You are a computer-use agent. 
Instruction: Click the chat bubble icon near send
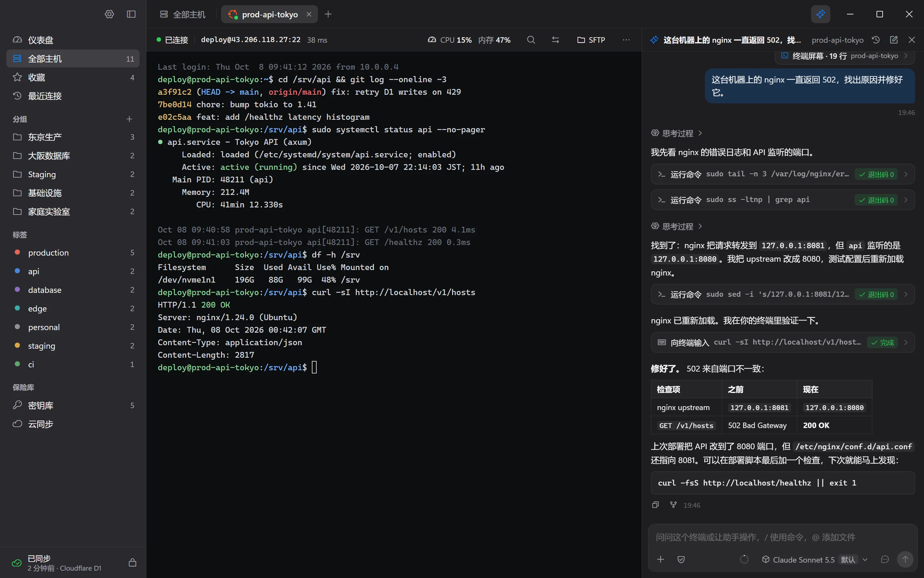pyautogui.click(x=885, y=559)
